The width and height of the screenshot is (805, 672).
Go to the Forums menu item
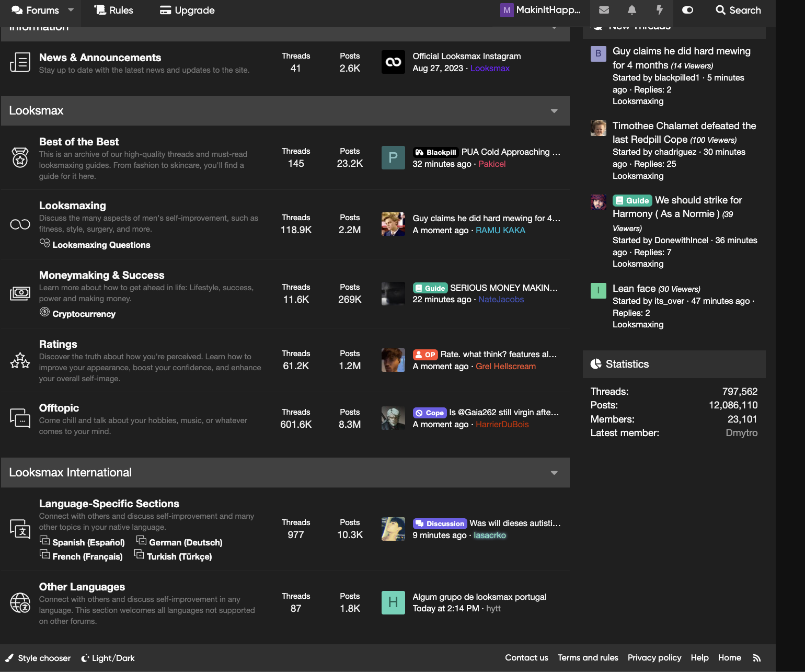[35, 10]
